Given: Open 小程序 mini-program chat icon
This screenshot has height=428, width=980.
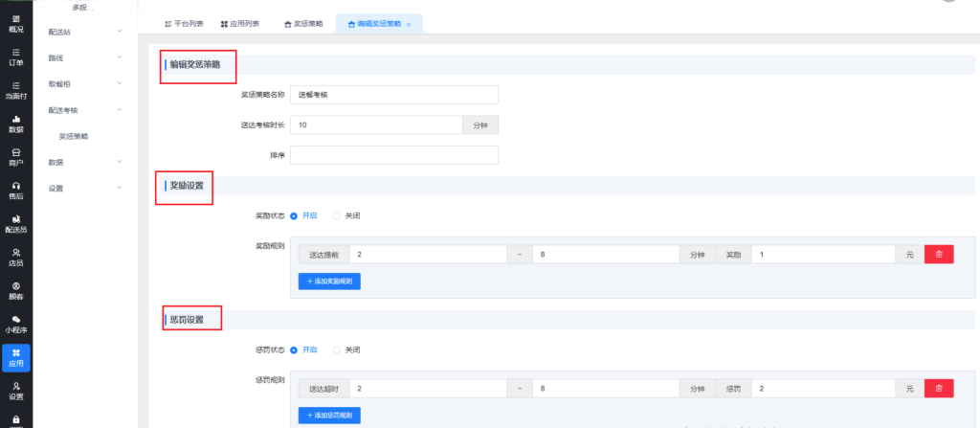Looking at the screenshot, I should [x=15, y=324].
